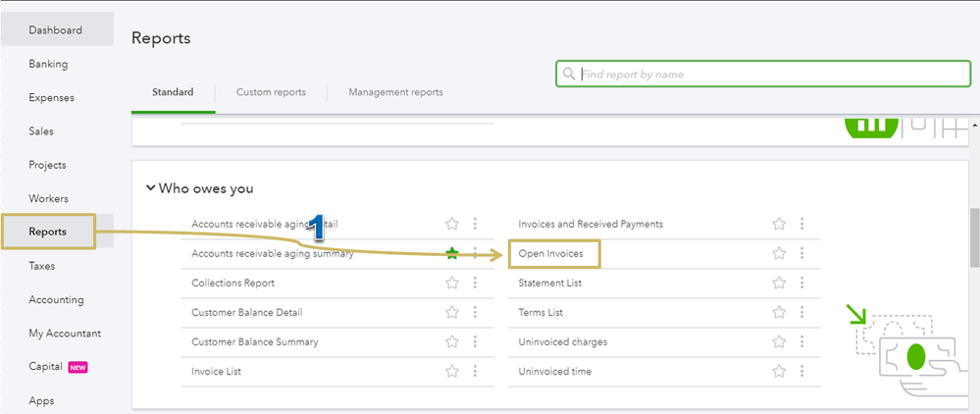Click search magnifier icon in report finder
This screenshot has width=980, height=414.
(x=569, y=74)
